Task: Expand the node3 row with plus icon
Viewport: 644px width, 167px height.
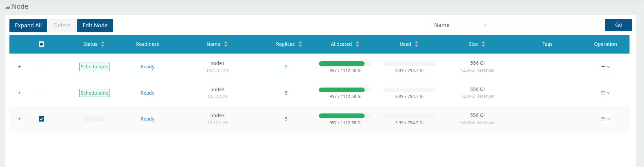Action: [19, 119]
